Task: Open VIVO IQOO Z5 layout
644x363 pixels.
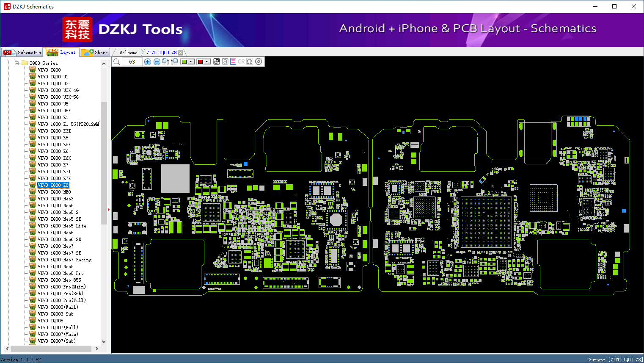Action: click(53, 138)
